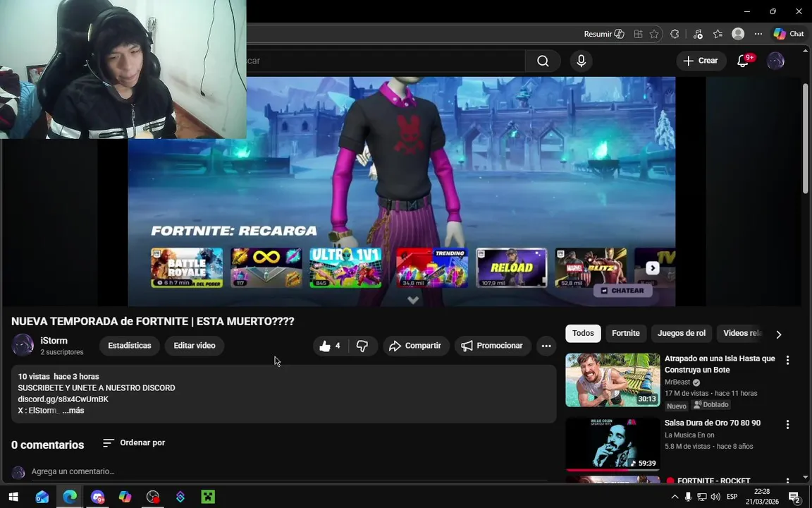Open more actions three-dot menu under video
This screenshot has width=812, height=508.
[546, 346]
